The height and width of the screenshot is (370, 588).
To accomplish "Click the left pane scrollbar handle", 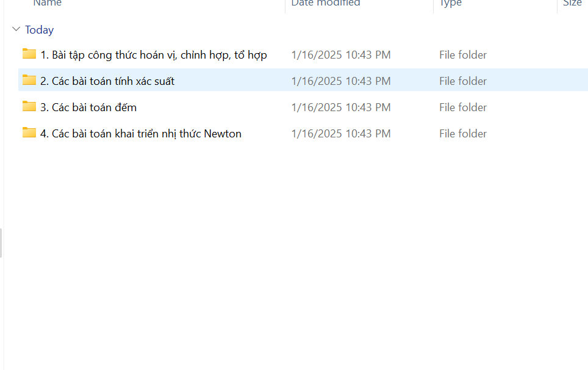I will tap(1, 242).
